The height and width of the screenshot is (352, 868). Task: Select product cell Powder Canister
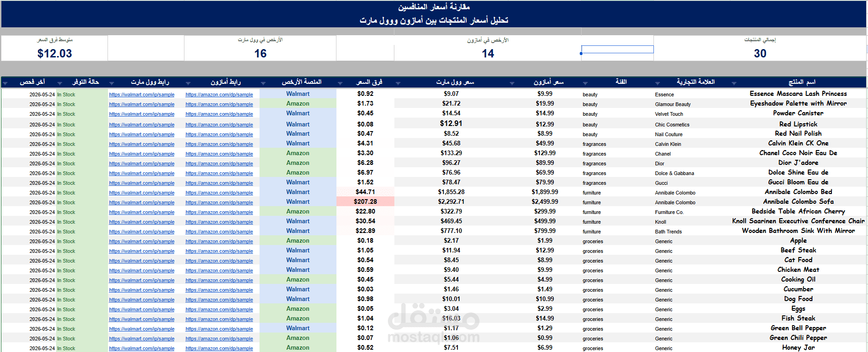pyautogui.click(x=798, y=113)
